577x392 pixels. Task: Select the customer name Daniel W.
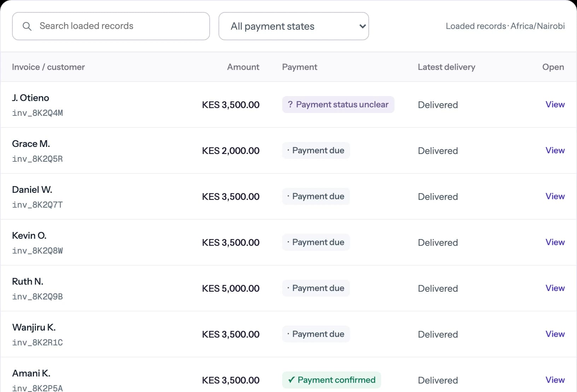click(32, 190)
